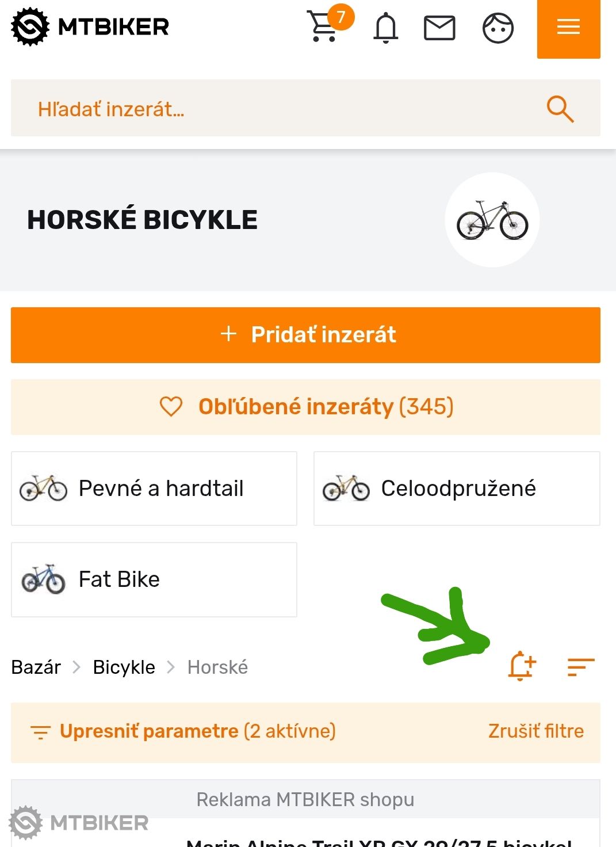Open the orange hamburger menu
This screenshot has width=616, height=847.
click(568, 28)
